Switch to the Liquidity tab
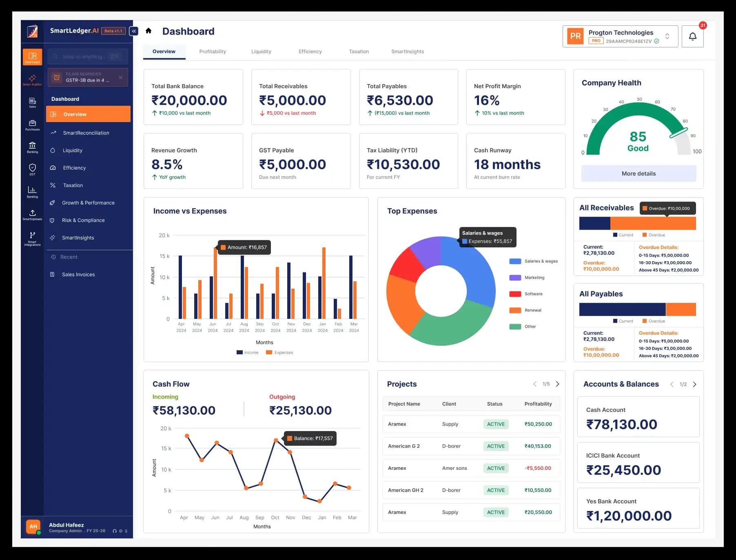The image size is (736, 560). tap(261, 51)
